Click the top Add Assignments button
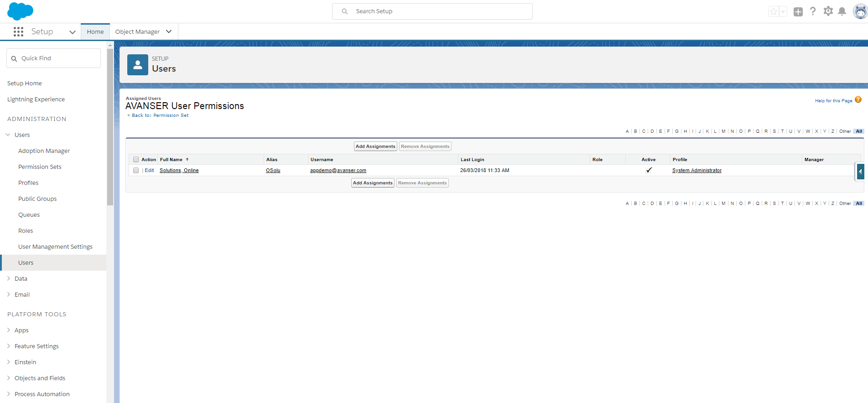 click(375, 147)
